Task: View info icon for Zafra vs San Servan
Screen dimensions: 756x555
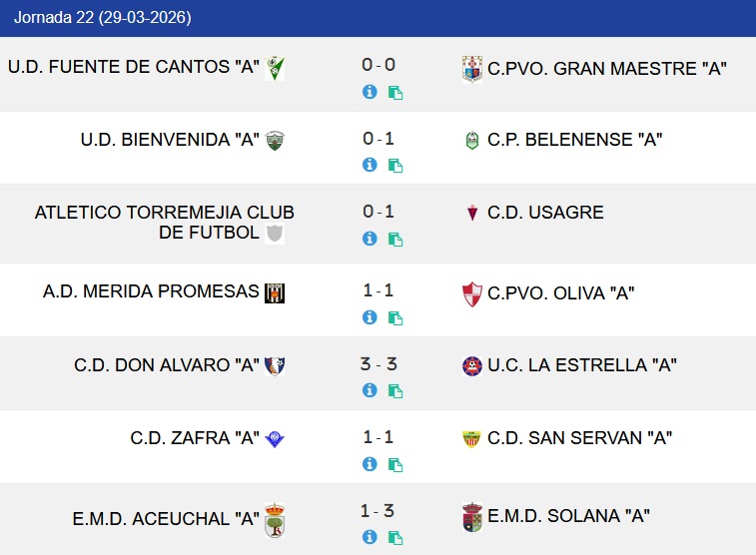Action: pyautogui.click(x=370, y=464)
